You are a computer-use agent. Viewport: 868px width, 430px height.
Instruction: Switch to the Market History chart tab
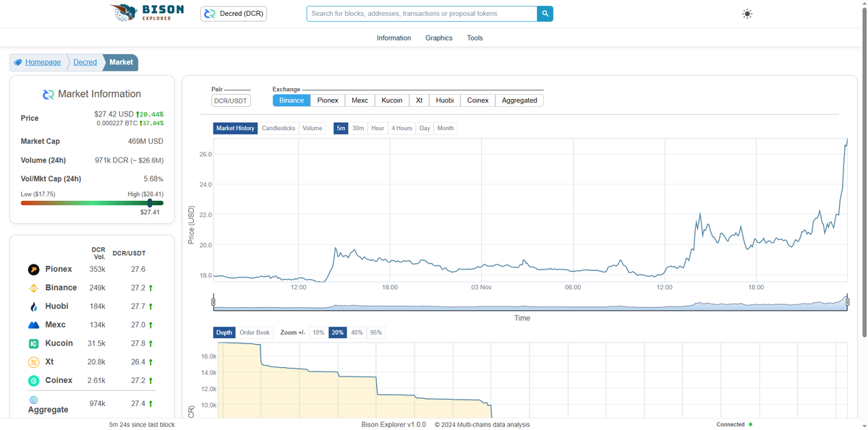point(236,128)
